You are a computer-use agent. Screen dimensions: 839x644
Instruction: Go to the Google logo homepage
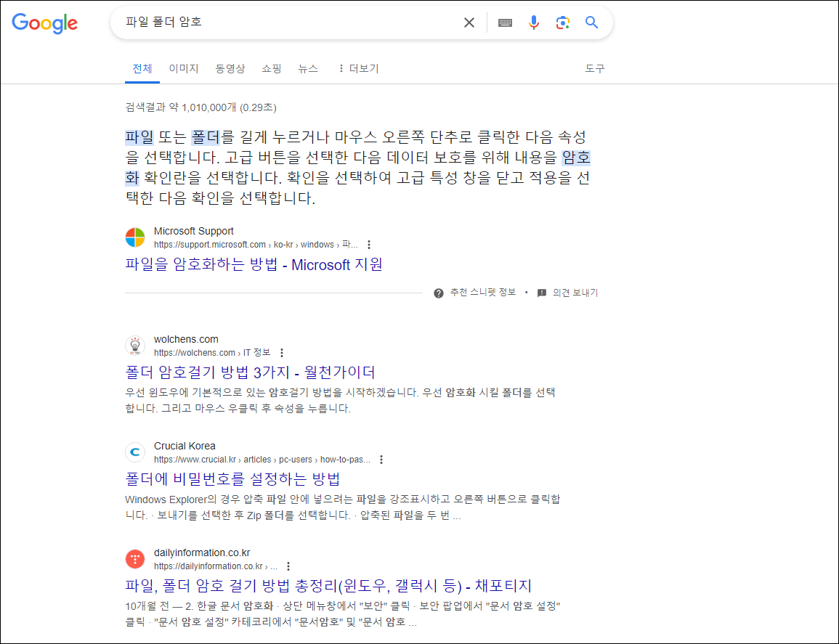[x=45, y=23]
